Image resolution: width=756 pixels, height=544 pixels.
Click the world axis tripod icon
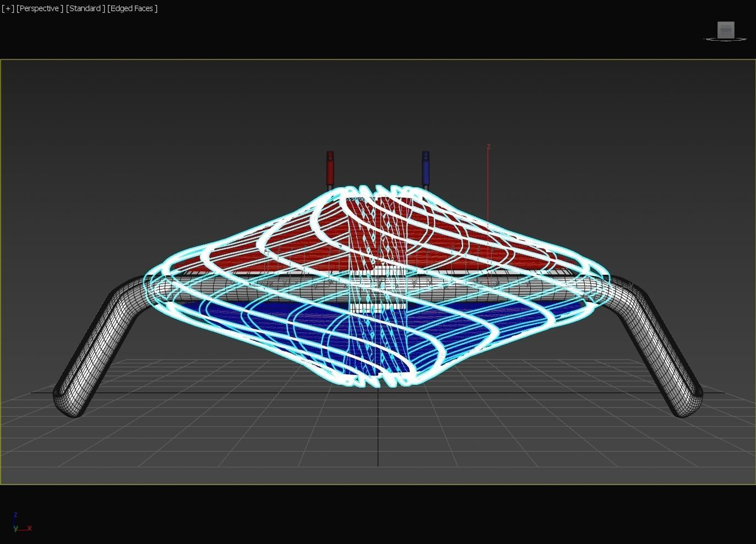pos(21,523)
